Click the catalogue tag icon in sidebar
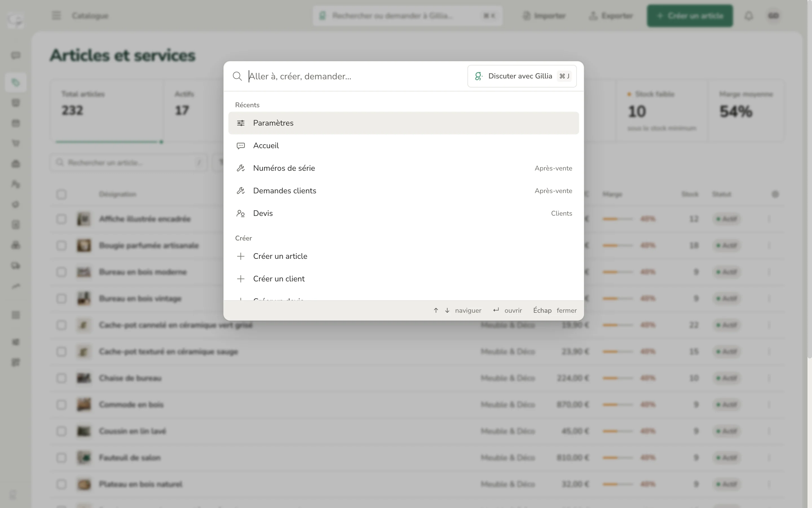 [x=16, y=82]
